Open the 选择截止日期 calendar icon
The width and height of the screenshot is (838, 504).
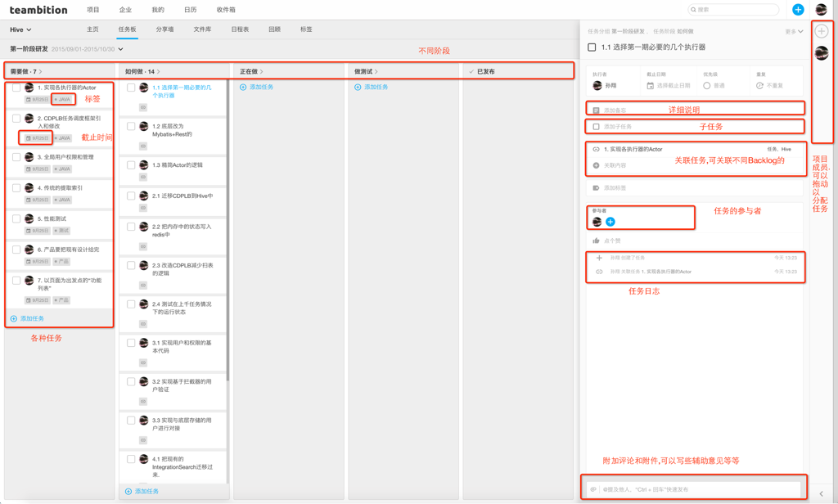click(651, 85)
